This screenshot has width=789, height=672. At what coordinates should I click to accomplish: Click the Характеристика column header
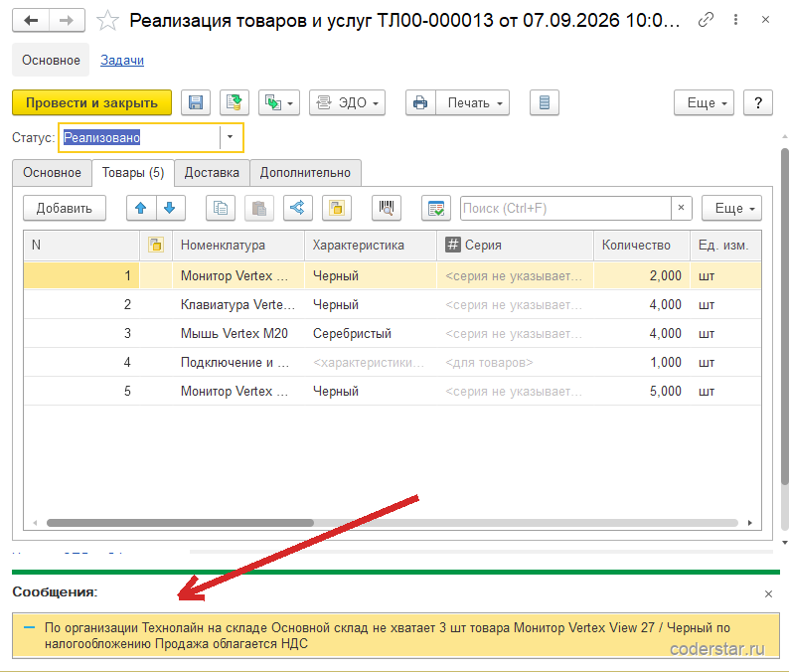click(x=371, y=246)
